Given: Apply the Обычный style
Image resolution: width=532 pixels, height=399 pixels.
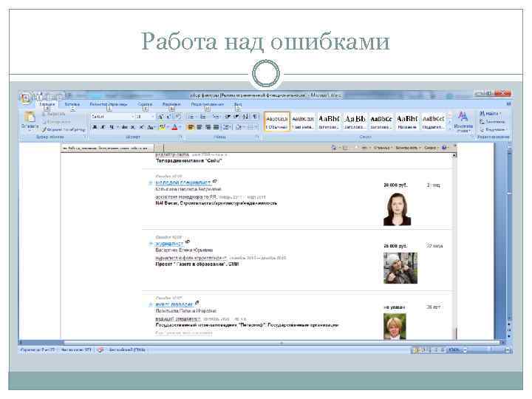Looking at the screenshot, I should click(x=277, y=122).
